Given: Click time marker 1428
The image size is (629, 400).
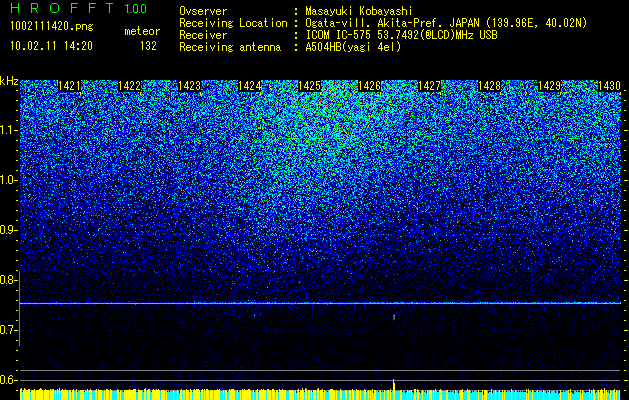Looking at the screenshot, I should 489,86.
